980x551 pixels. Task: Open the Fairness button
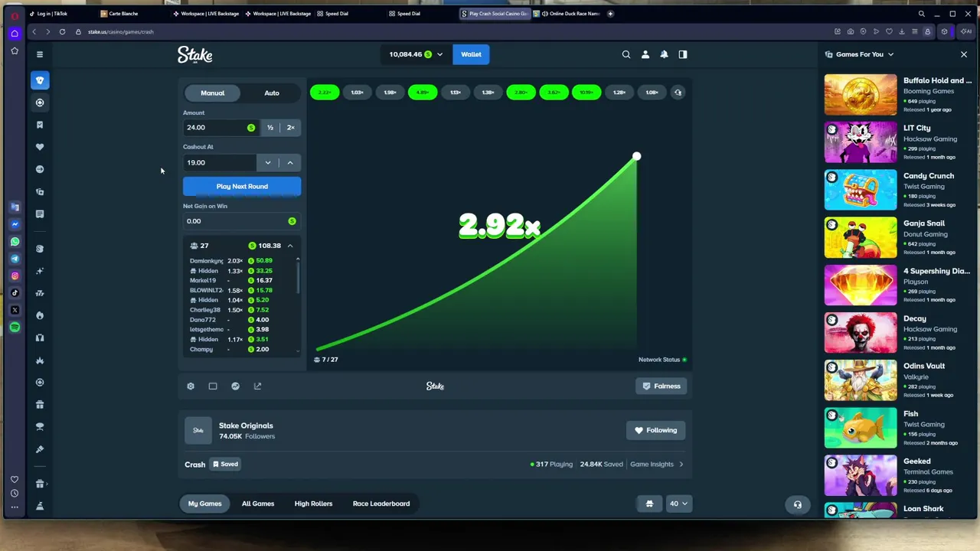tap(661, 386)
